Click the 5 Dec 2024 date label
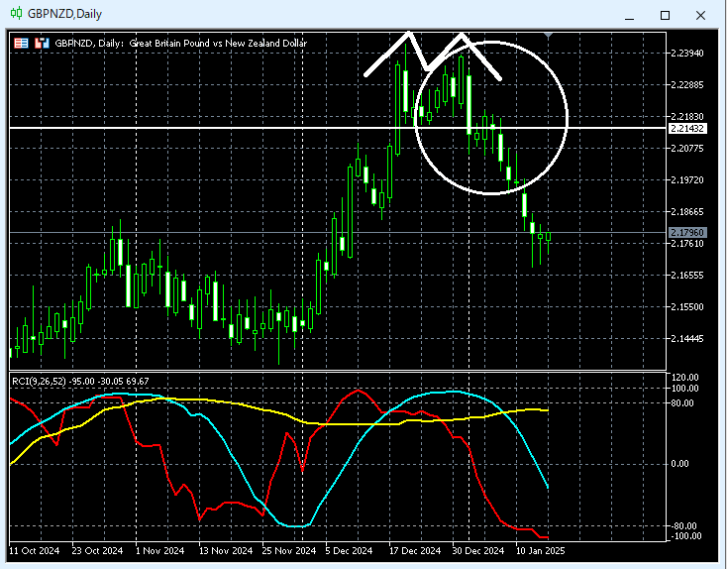 tap(349, 551)
